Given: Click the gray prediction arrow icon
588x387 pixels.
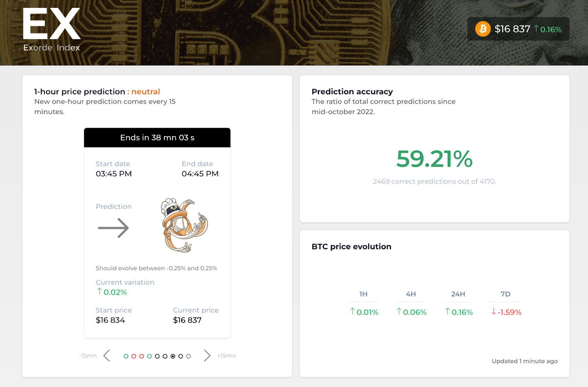Looking at the screenshot, I should coord(113,228).
